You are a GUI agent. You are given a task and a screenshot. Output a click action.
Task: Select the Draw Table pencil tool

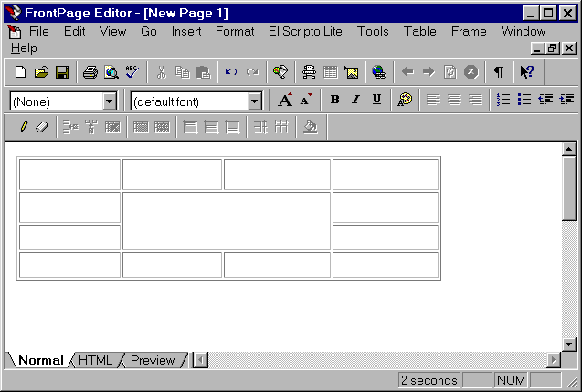click(21, 127)
